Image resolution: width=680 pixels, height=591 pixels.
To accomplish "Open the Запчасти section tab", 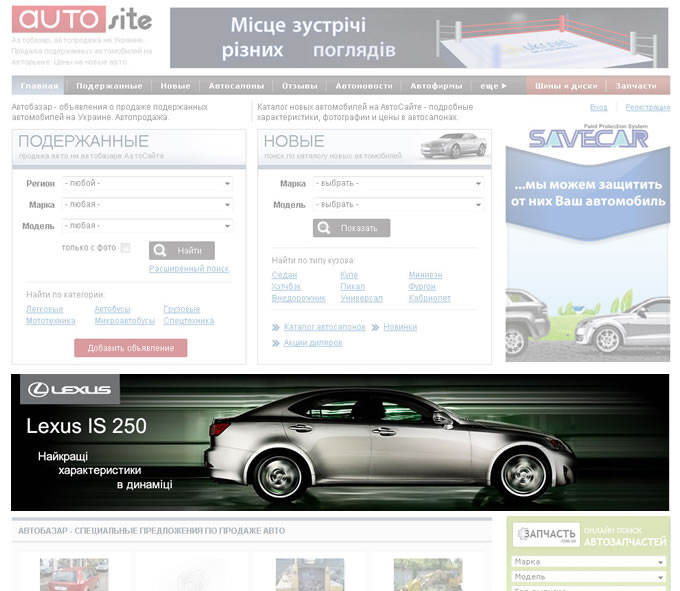I will (636, 86).
